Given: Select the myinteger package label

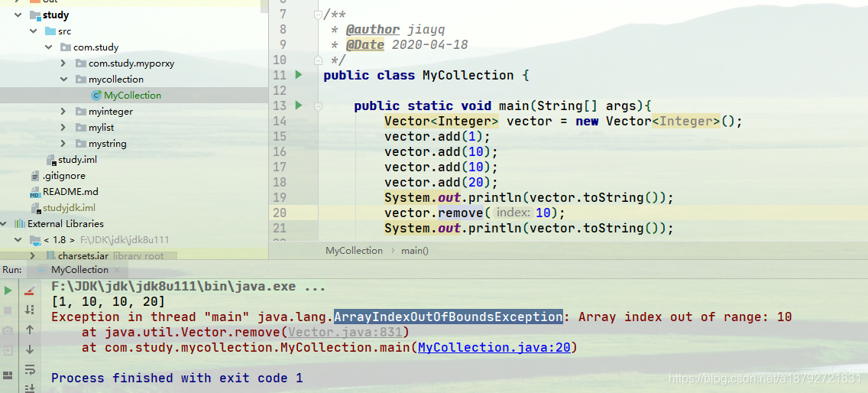Looking at the screenshot, I should pyautogui.click(x=111, y=112).
